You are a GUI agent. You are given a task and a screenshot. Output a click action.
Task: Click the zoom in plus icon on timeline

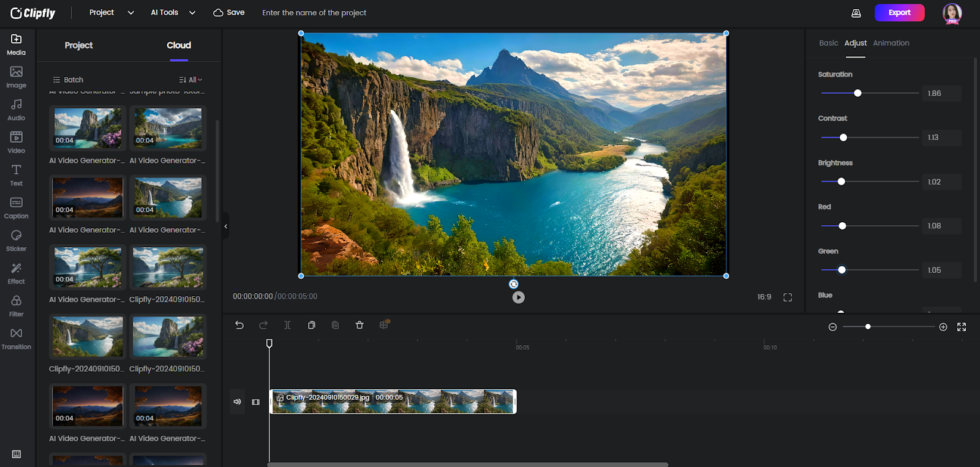943,327
